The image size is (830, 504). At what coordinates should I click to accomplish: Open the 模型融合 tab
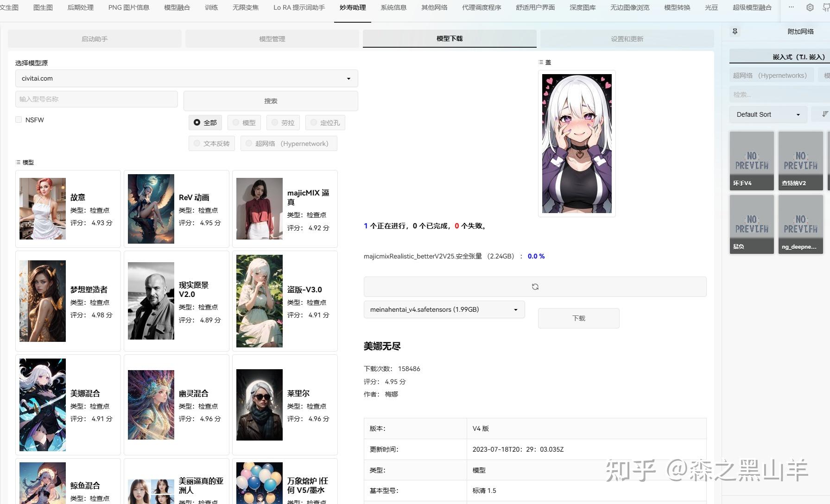tap(177, 7)
